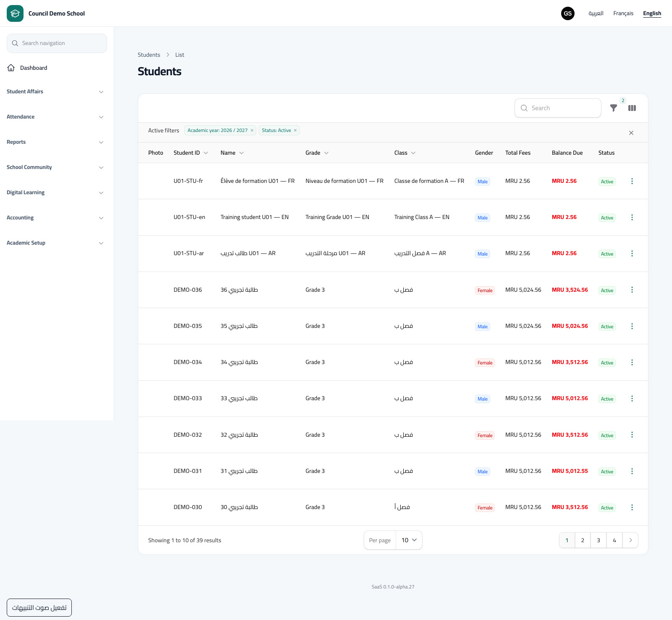Image resolution: width=672 pixels, height=620 pixels.
Task: Click student ID U01-STU-fr
Action: tap(188, 181)
